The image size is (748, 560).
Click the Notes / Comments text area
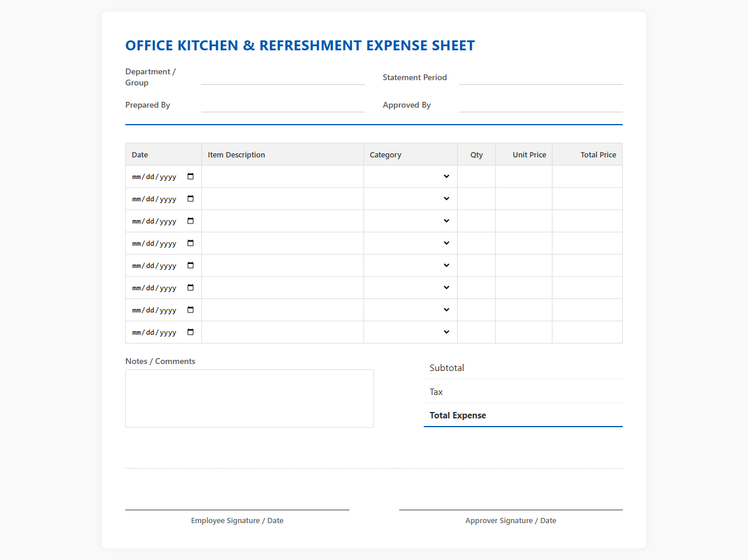[249, 398]
